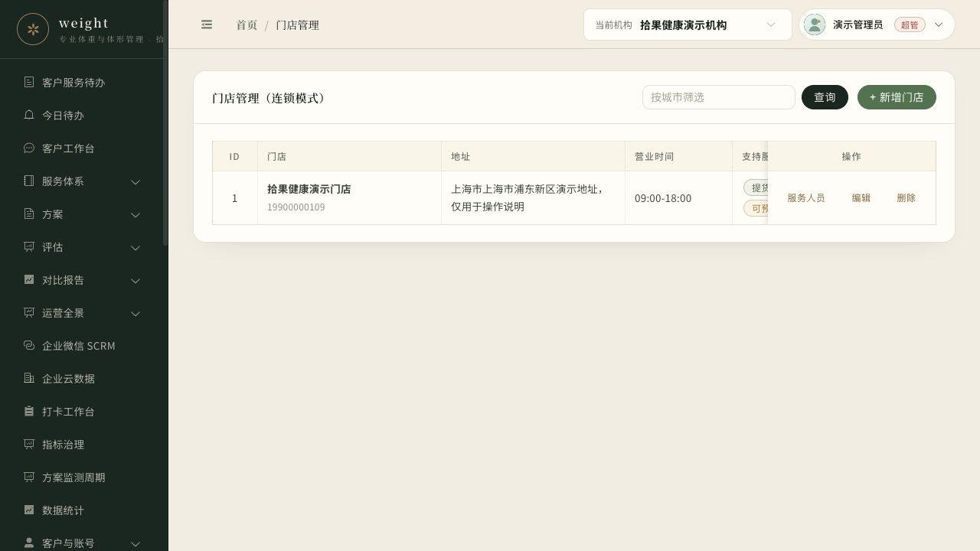The width and height of the screenshot is (980, 551).
Task: Click 编辑 for 拾果健康演示门店
Action: tap(861, 197)
